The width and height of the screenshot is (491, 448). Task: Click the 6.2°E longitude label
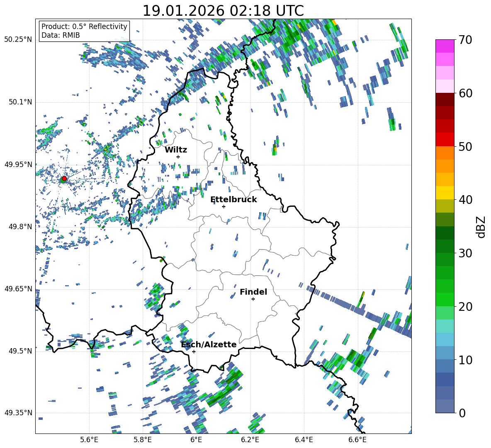click(x=250, y=440)
